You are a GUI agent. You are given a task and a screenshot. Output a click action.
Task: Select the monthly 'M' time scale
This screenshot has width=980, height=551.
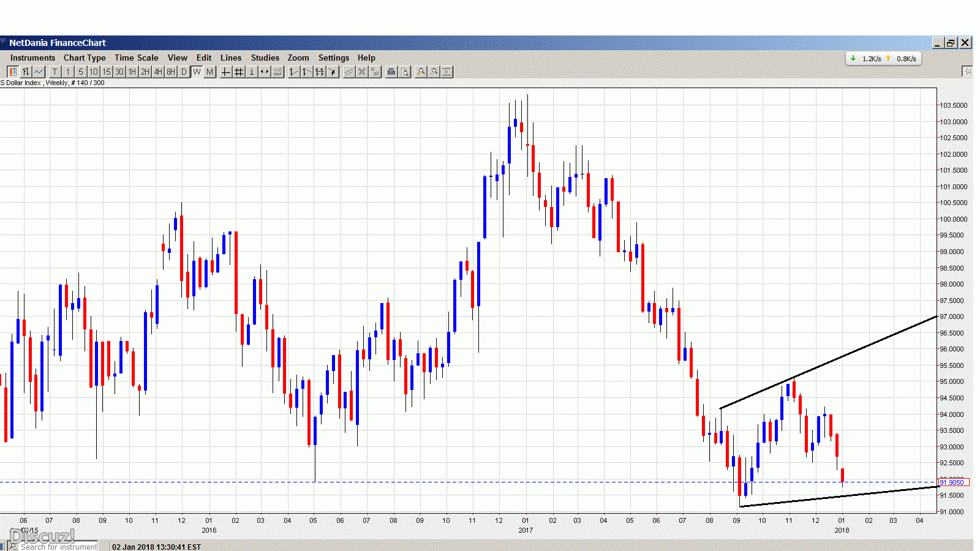pyautogui.click(x=209, y=72)
